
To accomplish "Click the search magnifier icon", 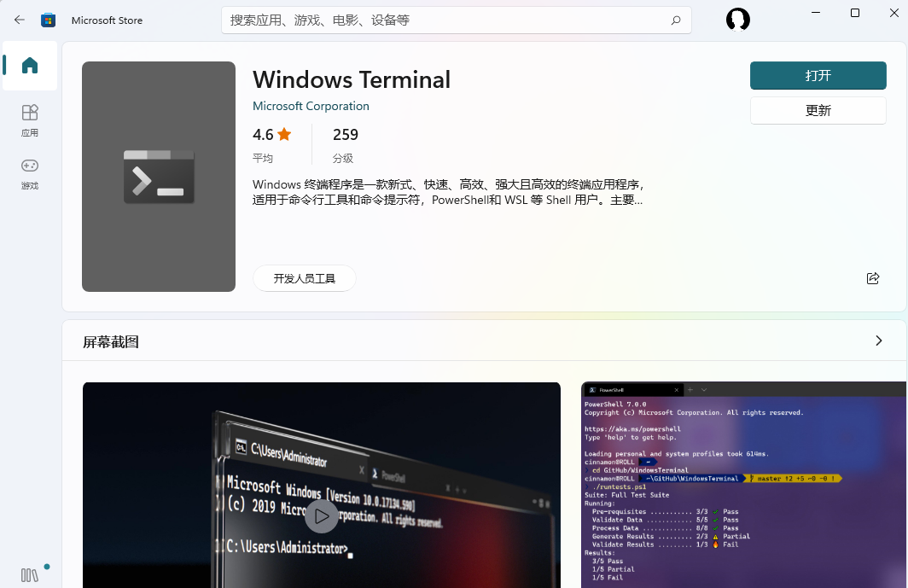I will pos(675,20).
